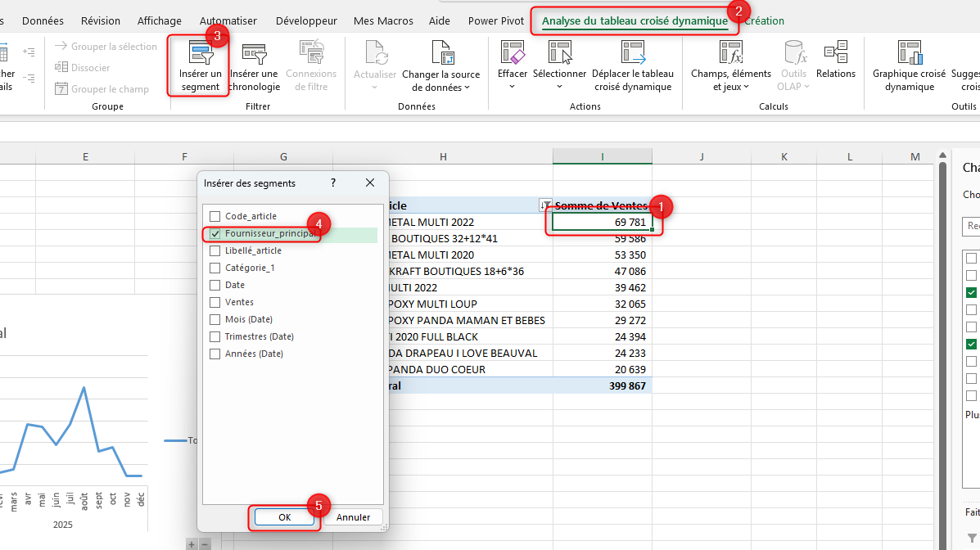Check the Catégorie_1 checkbox
980x550 pixels.
coord(215,268)
